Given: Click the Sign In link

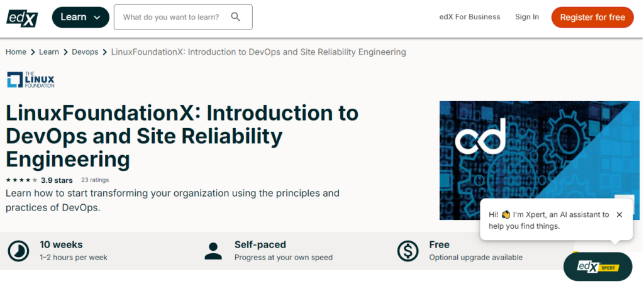Looking at the screenshot, I should tap(527, 17).
